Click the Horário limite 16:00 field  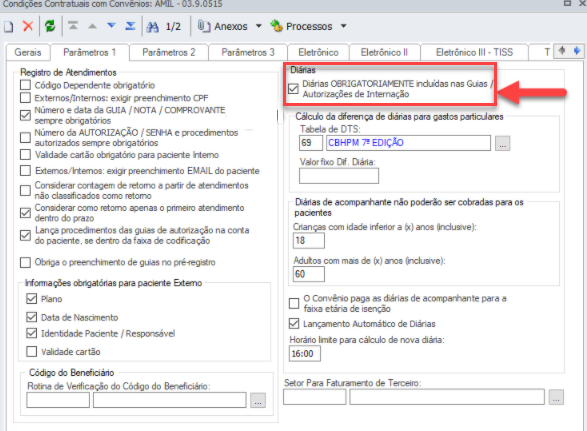(x=305, y=353)
